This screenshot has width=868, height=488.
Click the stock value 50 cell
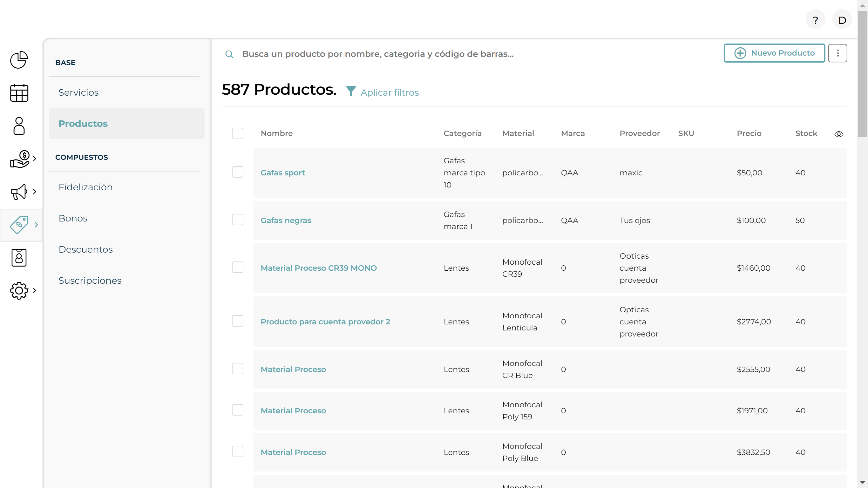click(800, 220)
